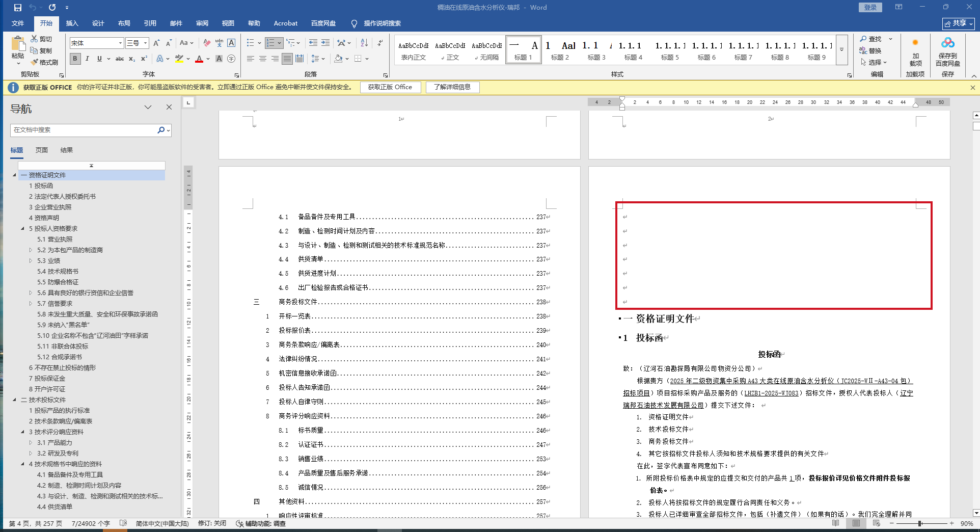The width and height of the screenshot is (980, 532).
Task: Increase the font size with the grow-font icon
Action: pyautogui.click(x=156, y=43)
